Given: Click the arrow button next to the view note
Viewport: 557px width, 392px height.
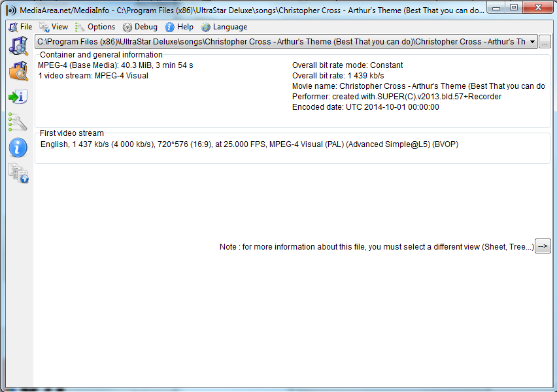Looking at the screenshot, I should point(543,246).
